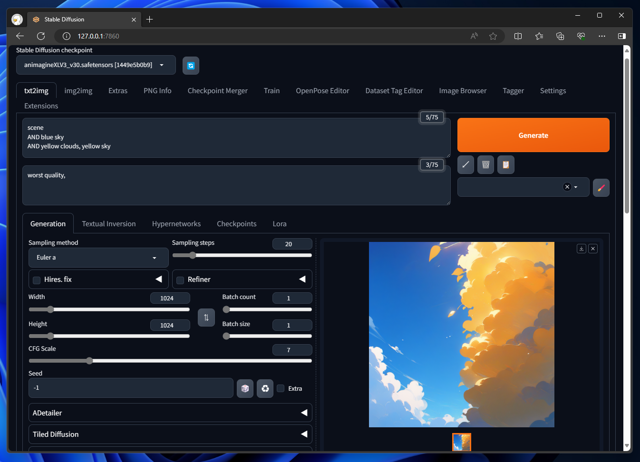
Task: Select the generated image gallery thumbnail
Action: pyautogui.click(x=461, y=442)
